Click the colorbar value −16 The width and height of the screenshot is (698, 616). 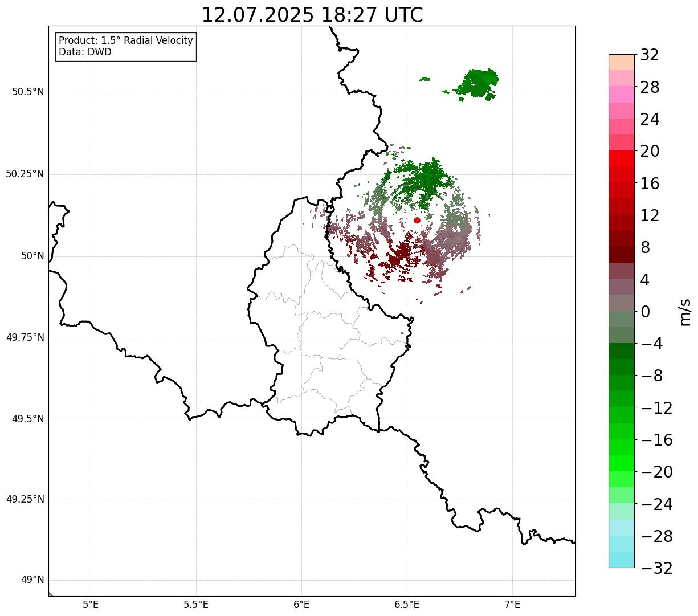point(656,440)
